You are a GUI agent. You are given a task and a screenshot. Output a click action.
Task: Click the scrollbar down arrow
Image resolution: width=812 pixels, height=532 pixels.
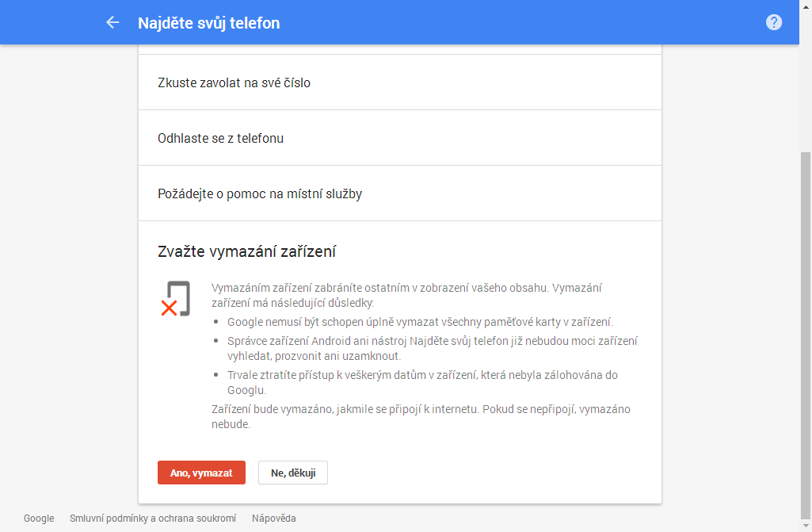point(806,526)
